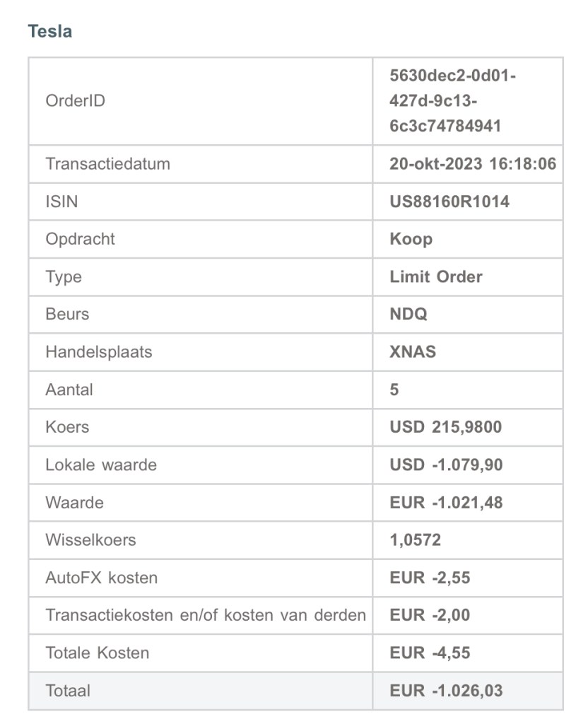Click the Wisselkoers value 1,0572
Viewport: 588px width, 724px height.
click(415, 540)
